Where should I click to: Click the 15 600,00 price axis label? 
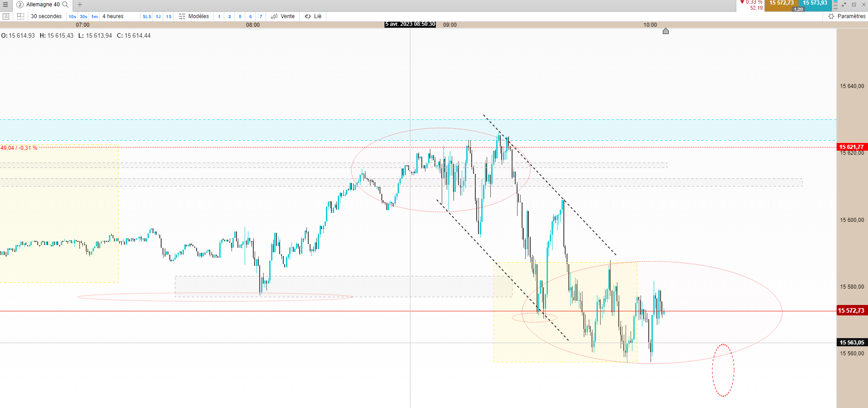(852, 220)
